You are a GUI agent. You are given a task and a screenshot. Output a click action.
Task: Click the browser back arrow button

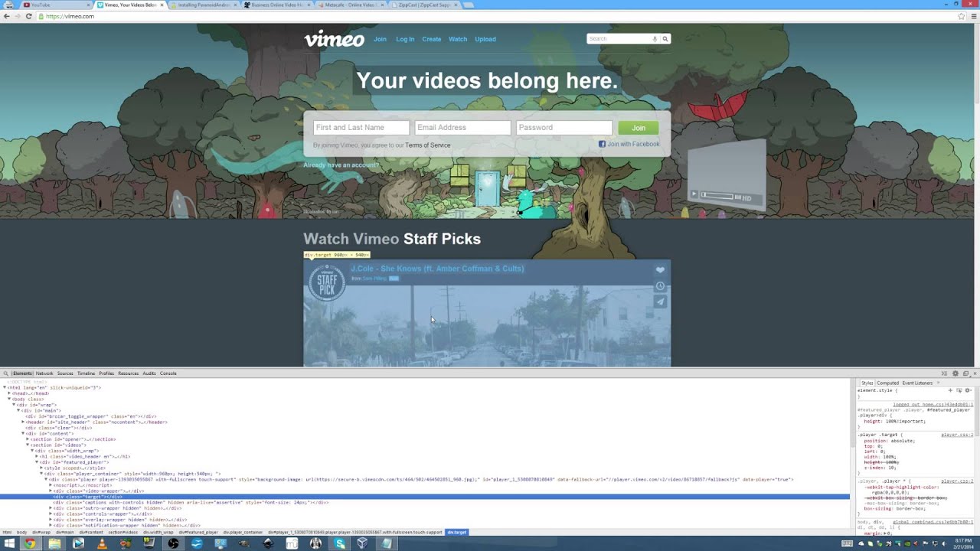pos(8,16)
